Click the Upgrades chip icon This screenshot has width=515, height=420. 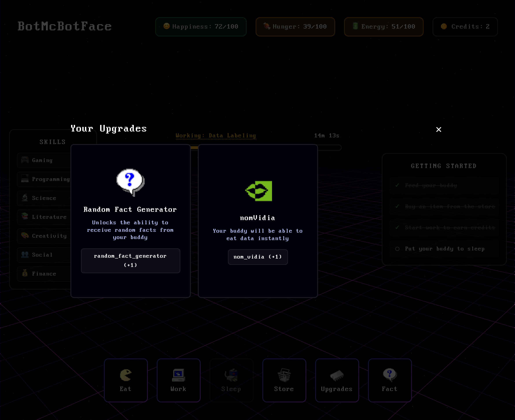[x=337, y=375]
